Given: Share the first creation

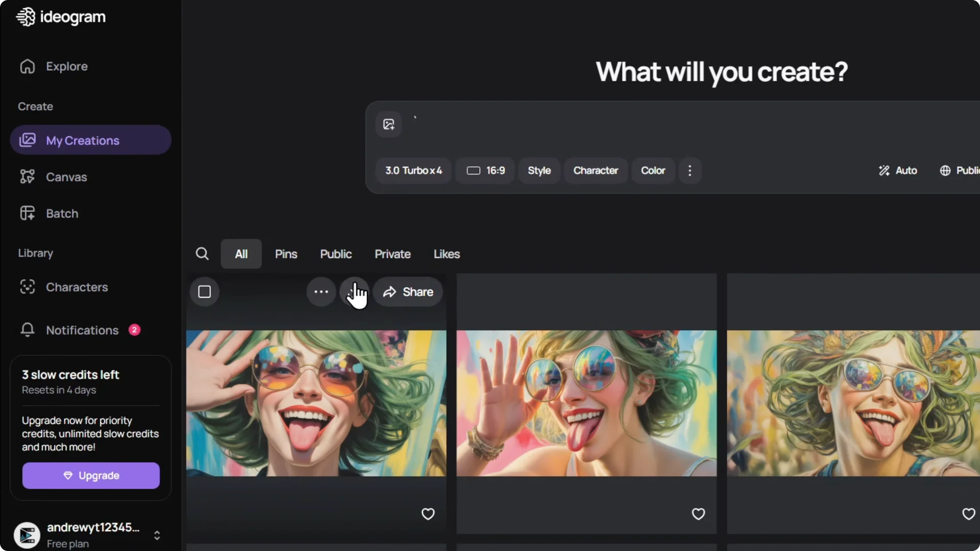Looking at the screenshot, I should [408, 292].
